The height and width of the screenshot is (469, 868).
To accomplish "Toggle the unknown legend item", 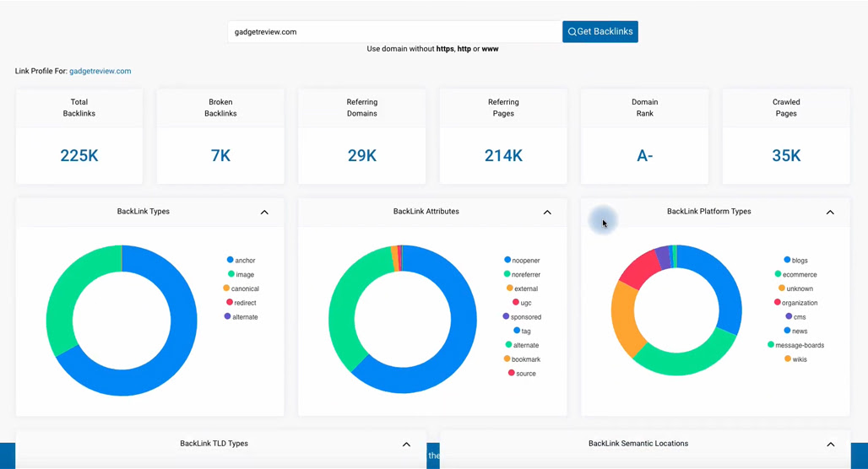I will pos(795,288).
